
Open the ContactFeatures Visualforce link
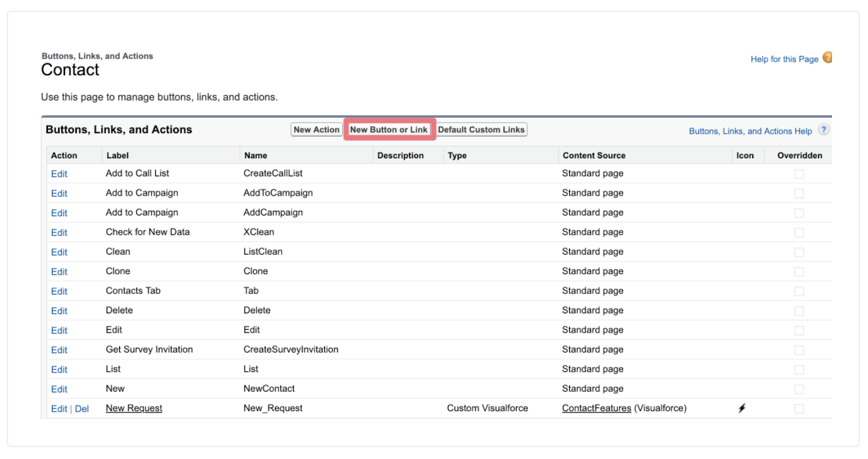pos(596,408)
